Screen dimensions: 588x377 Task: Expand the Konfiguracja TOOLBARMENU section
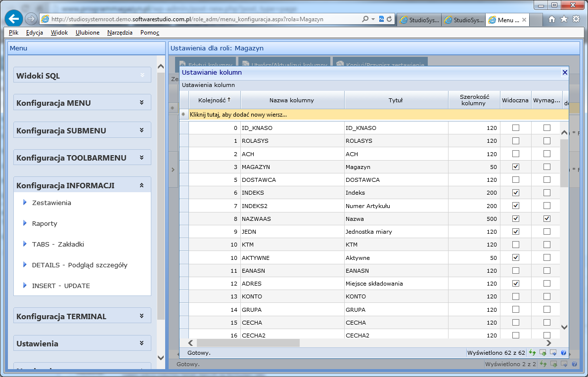click(x=142, y=158)
